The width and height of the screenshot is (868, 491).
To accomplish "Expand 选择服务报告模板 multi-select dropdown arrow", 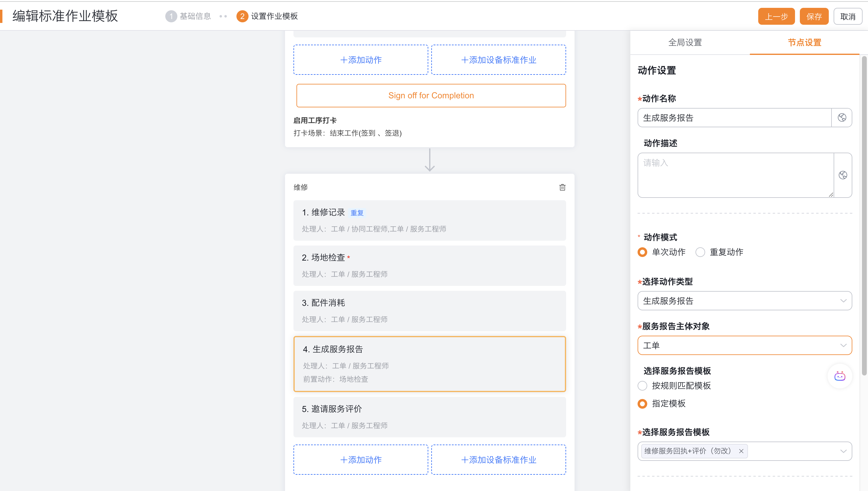I will (x=843, y=451).
